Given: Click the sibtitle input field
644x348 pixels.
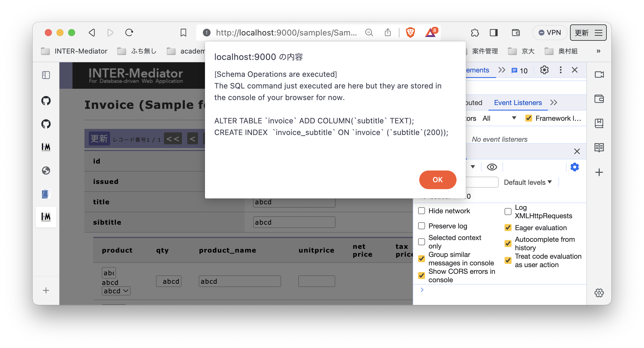Looking at the screenshot, I should tap(294, 222).
